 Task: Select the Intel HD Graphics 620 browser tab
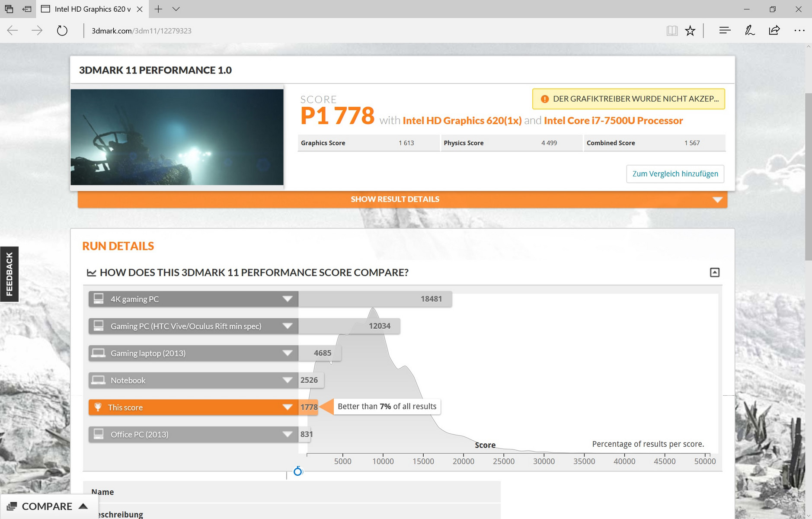coord(92,9)
